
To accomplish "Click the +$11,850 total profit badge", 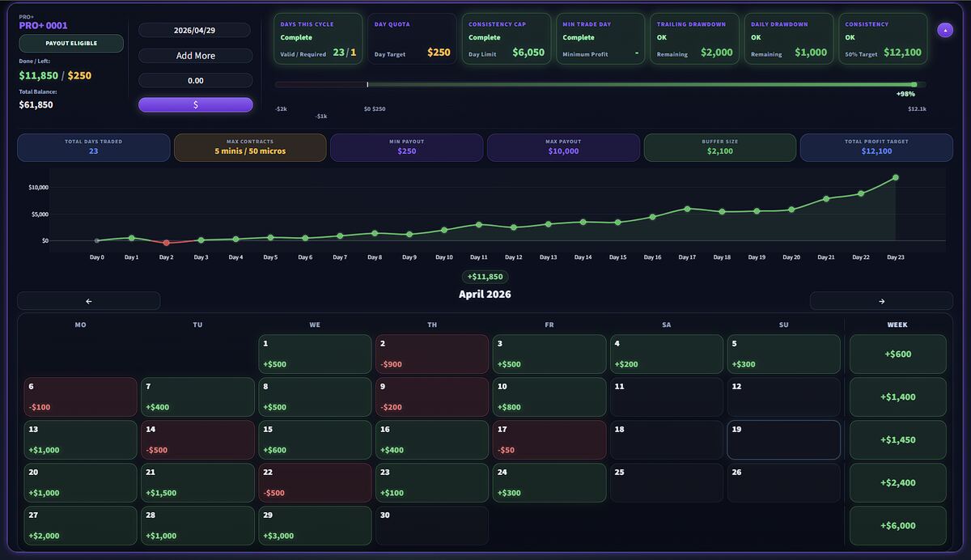I will (x=485, y=277).
